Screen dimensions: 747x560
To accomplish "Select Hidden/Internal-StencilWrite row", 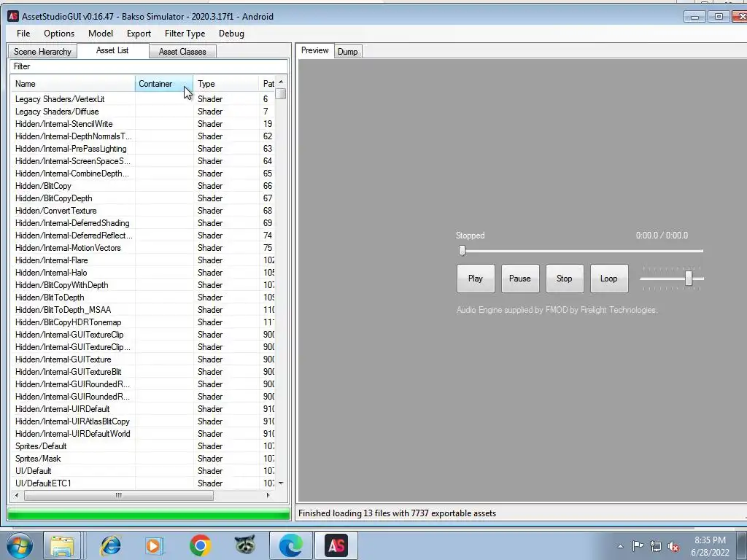I will coord(142,124).
